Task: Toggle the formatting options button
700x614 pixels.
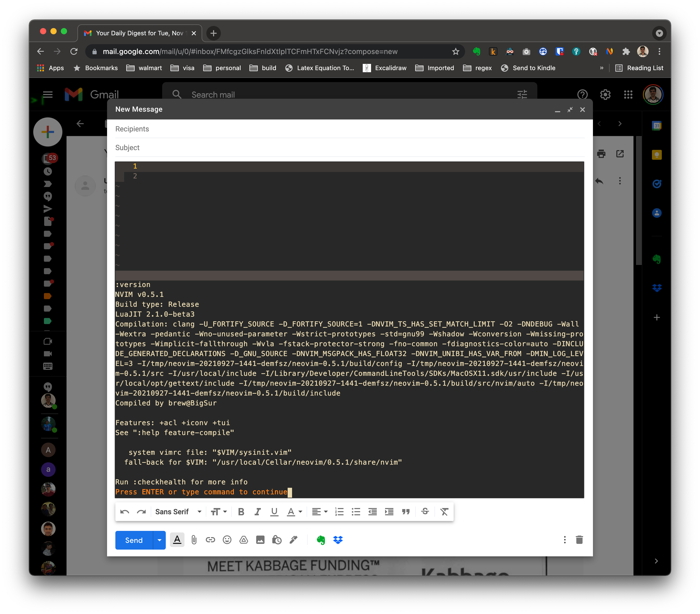Action: point(177,540)
